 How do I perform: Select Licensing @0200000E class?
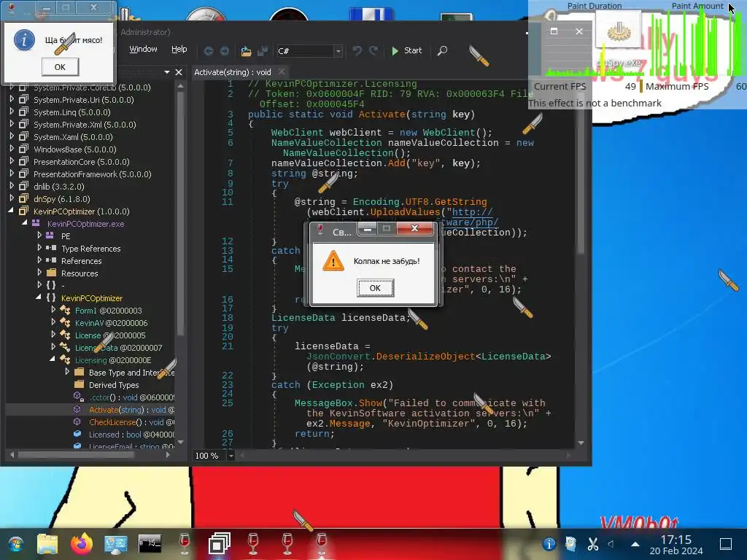[113, 360]
